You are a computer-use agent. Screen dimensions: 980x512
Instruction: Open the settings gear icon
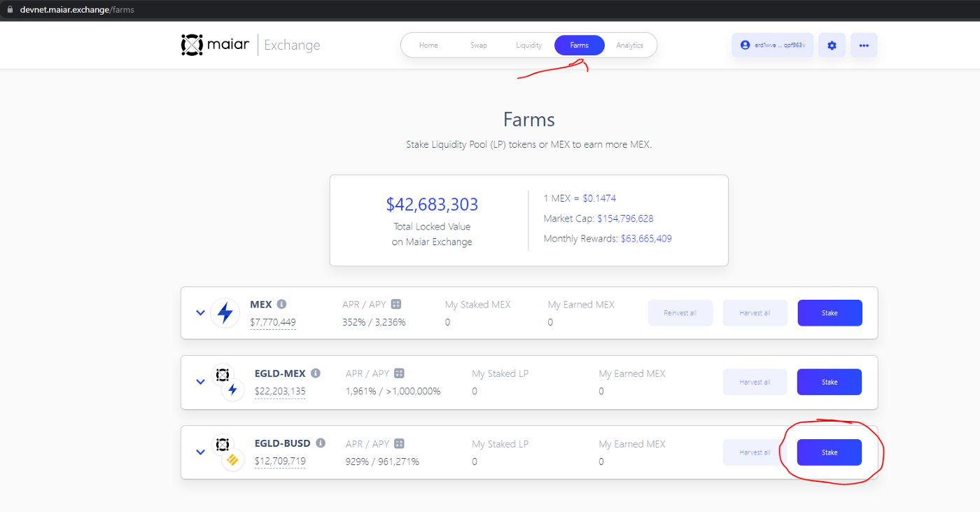coord(832,45)
